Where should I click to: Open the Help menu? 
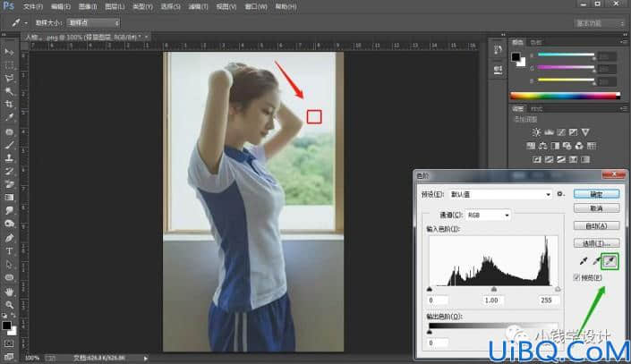click(x=286, y=6)
